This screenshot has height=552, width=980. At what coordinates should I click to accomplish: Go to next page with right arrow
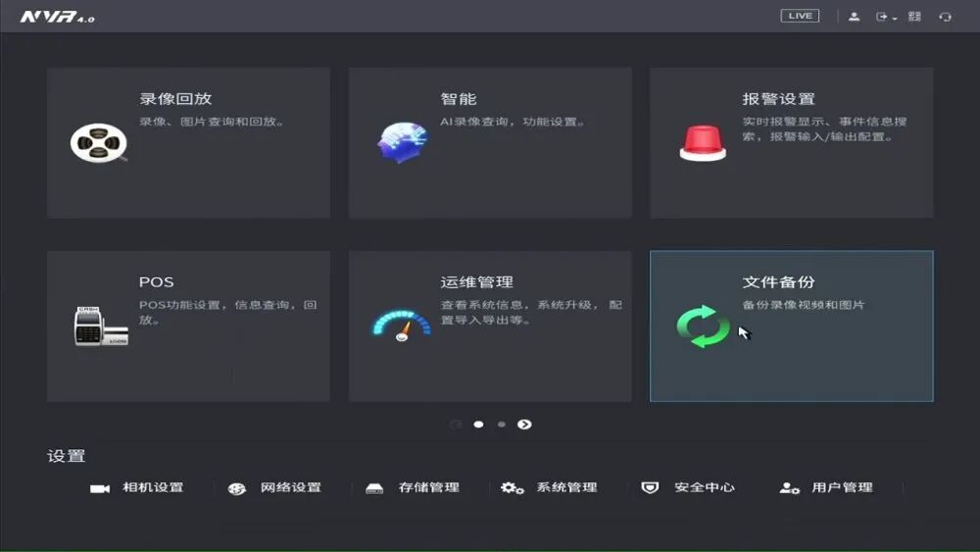pos(524,425)
